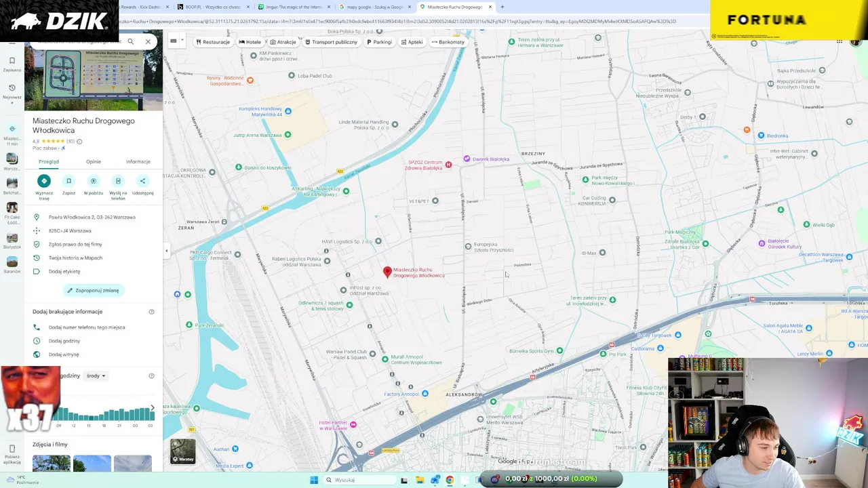Click the taskbar Wyszukaj search box
The width and height of the screenshot is (868, 488).
click(358, 480)
